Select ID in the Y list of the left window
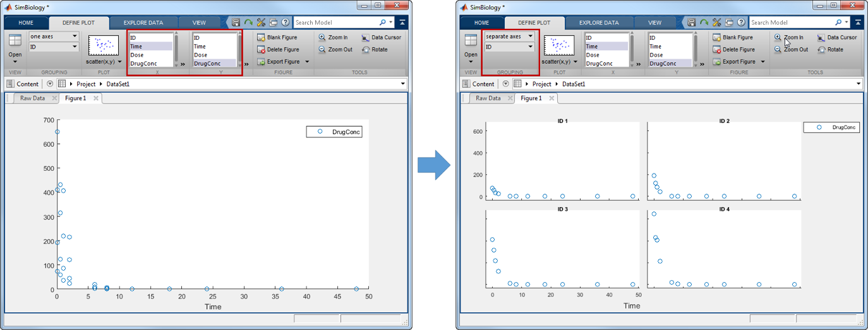Image resolution: width=868 pixels, height=330 pixels. [214, 38]
